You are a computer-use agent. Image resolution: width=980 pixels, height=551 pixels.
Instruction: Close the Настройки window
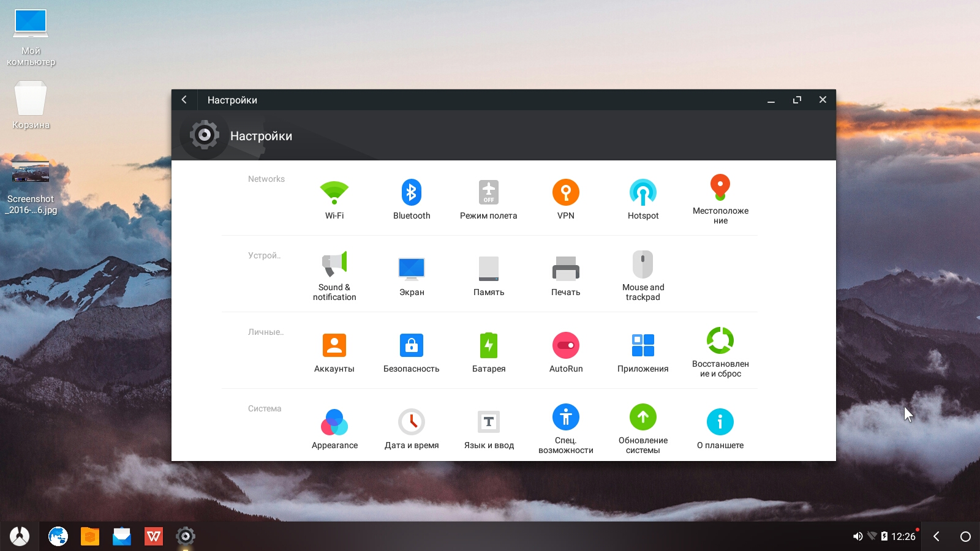tap(823, 100)
